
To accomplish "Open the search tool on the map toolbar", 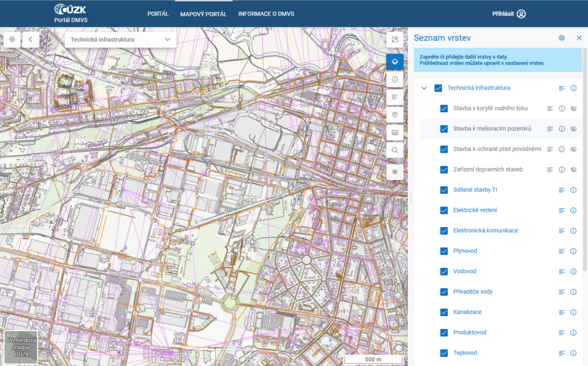I will [394, 150].
